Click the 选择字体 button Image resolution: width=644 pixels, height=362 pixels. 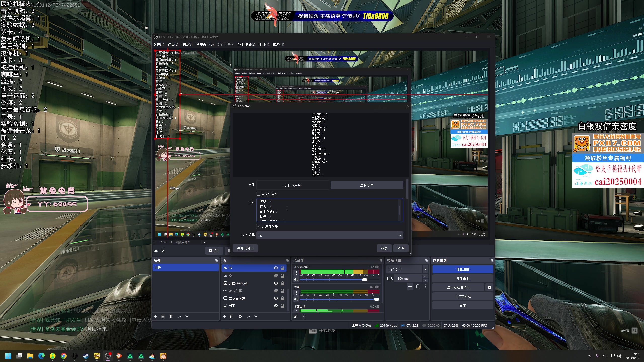coord(367,185)
